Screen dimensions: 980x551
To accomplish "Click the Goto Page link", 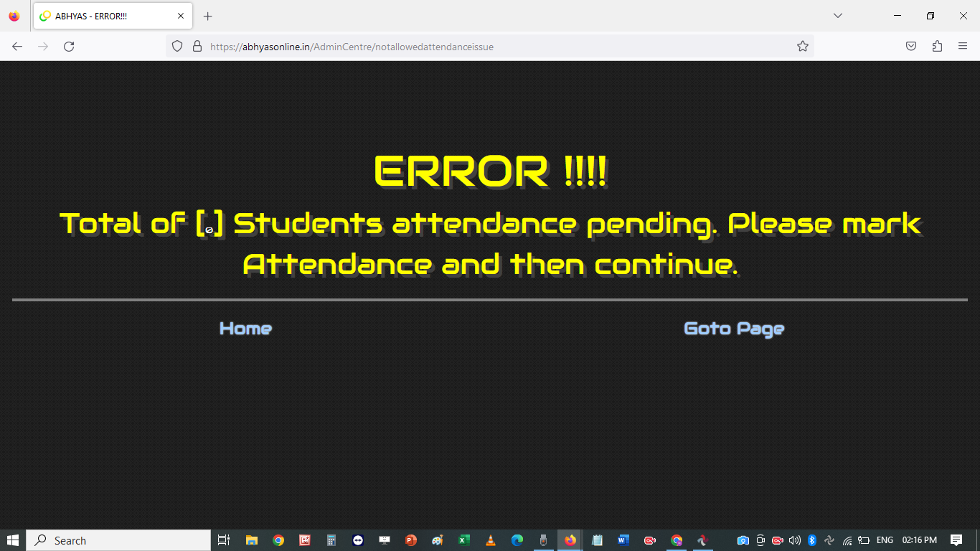I will tap(734, 329).
